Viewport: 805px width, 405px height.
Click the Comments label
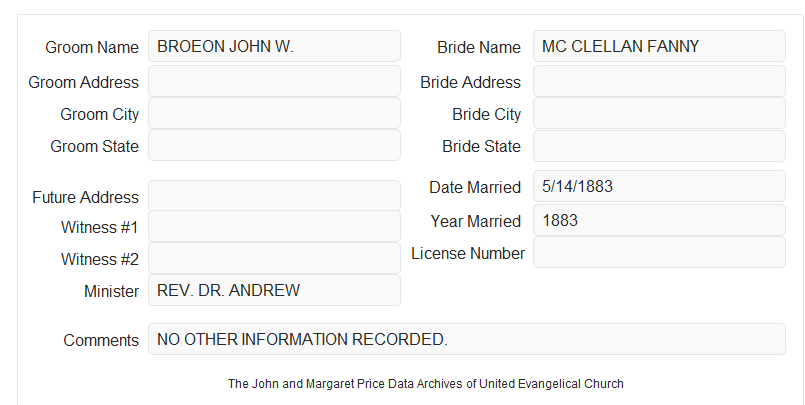click(x=101, y=340)
